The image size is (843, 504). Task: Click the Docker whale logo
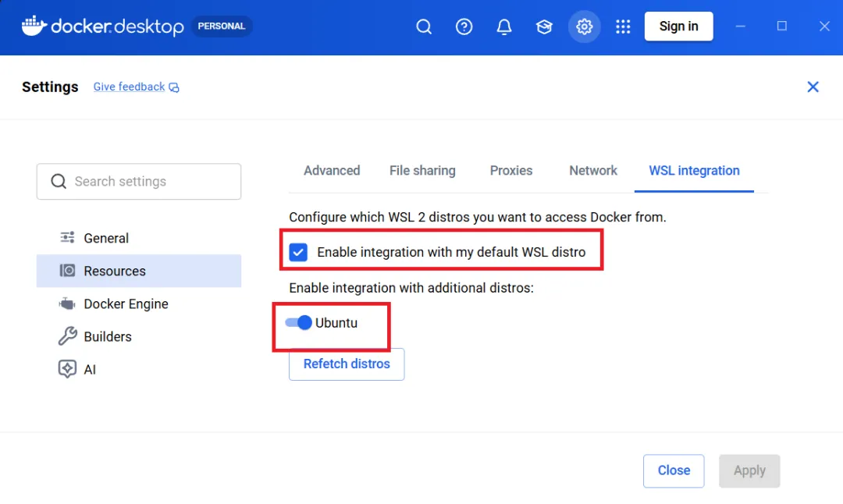pos(34,26)
